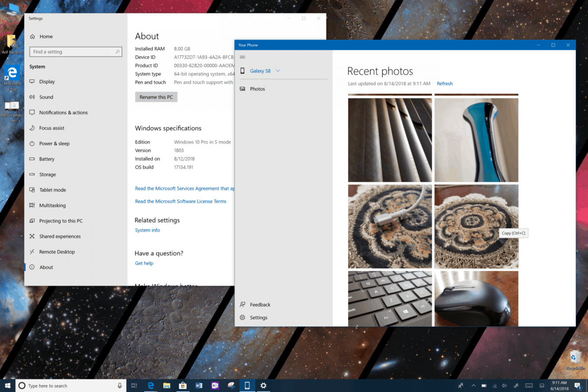Open Focus assist settings
The height and width of the screenshot is (392, 588).
pos(52,128)
